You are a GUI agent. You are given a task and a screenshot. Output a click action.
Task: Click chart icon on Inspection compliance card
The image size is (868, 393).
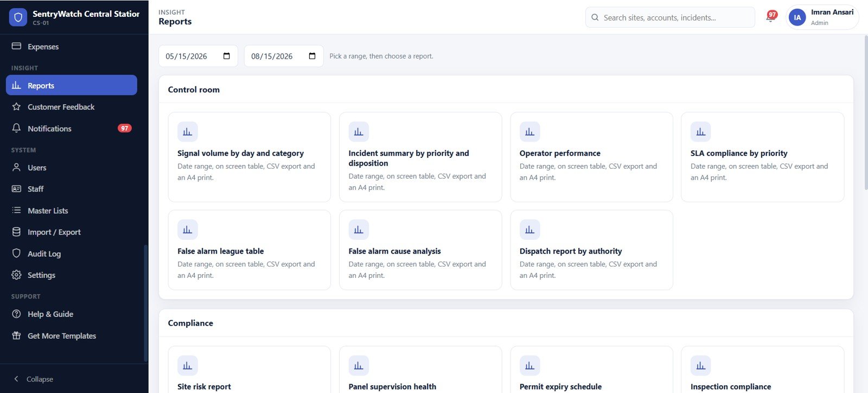701,366
